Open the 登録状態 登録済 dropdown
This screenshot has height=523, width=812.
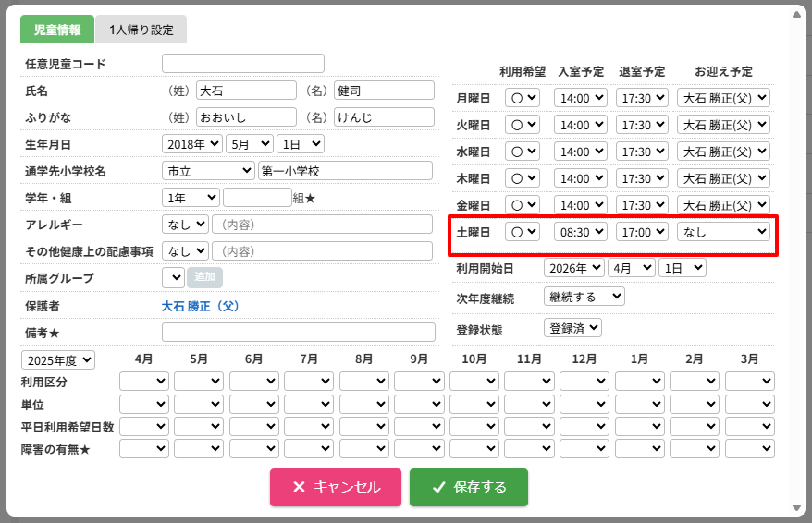click(572, 328)
